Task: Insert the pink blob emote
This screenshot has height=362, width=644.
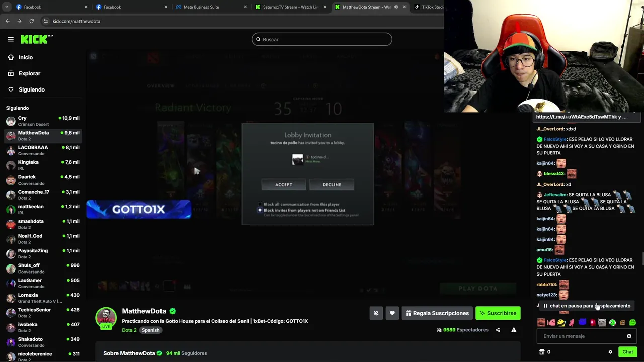Action: click(551, 323)
